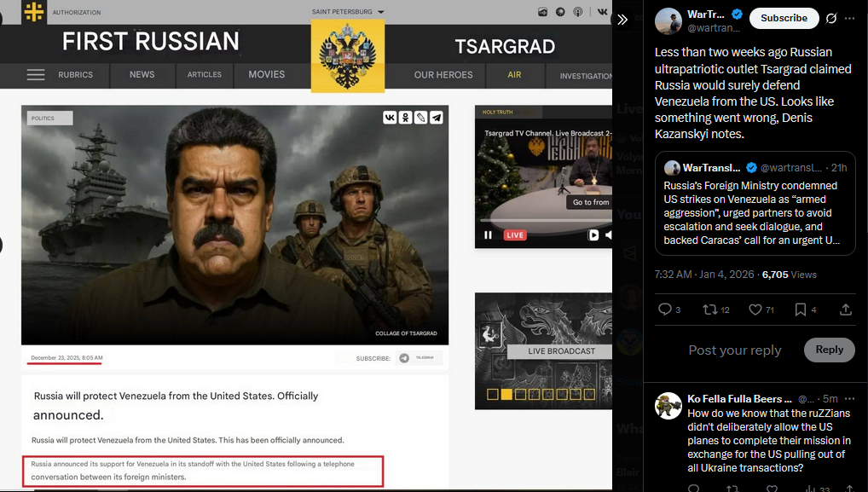Screen dimensions: 868x492
Task: Share the article via the VK icon on the image
Action: [x=390, y=118]
